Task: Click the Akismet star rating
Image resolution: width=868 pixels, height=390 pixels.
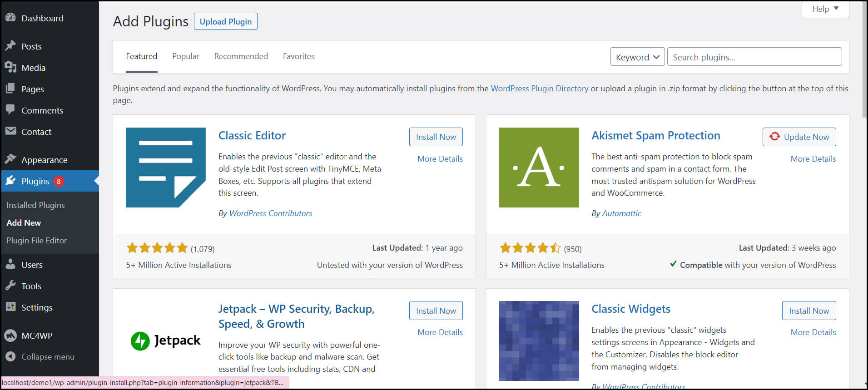Action: pyautogui.click(x=530, y=248)
